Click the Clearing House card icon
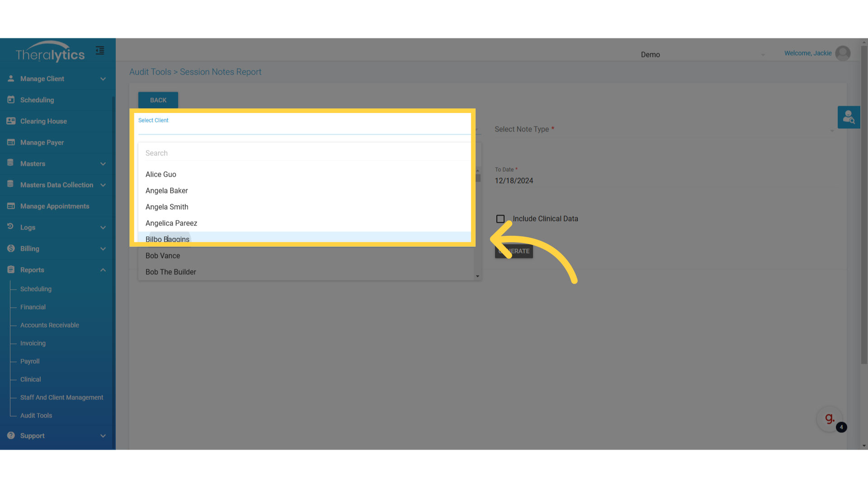Viewport: 868px width, 488px height. click(x=11, y=121)
